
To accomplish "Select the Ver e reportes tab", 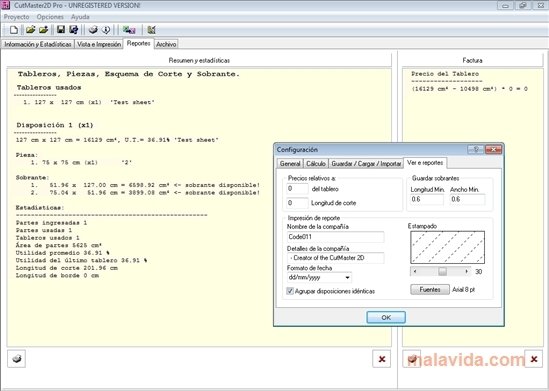I will pos(425,163).
